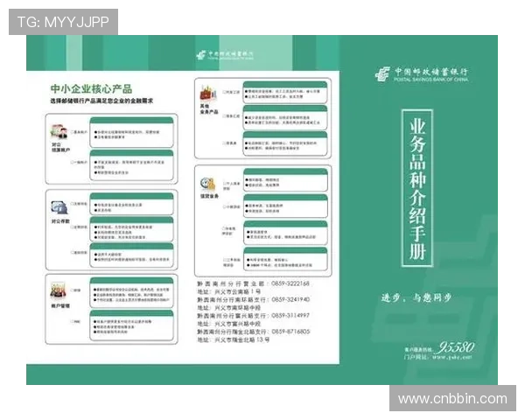This screenshot has height=420, width=525.
Task: Open the portal website link under 95580
Action: [x=452, y=357]
